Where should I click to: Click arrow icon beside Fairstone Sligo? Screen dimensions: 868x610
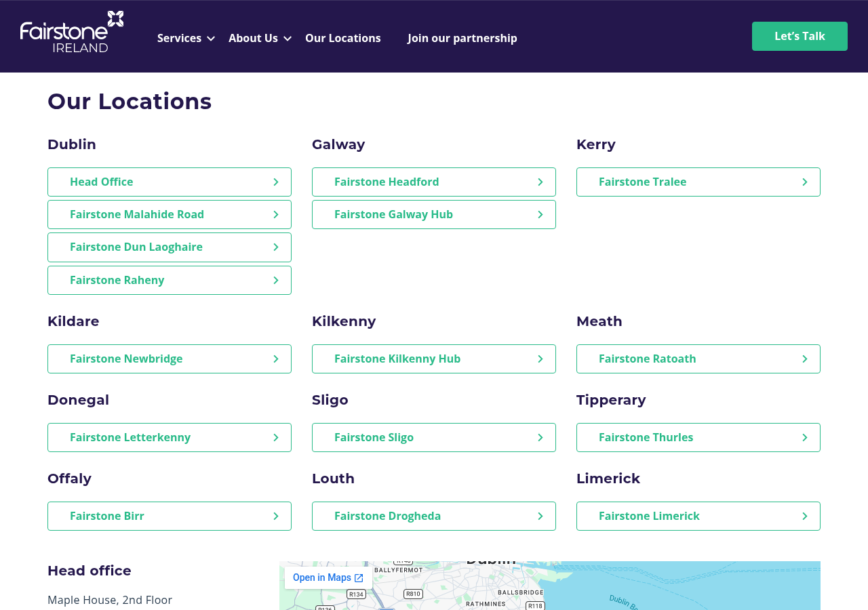(x=540, y=437)
